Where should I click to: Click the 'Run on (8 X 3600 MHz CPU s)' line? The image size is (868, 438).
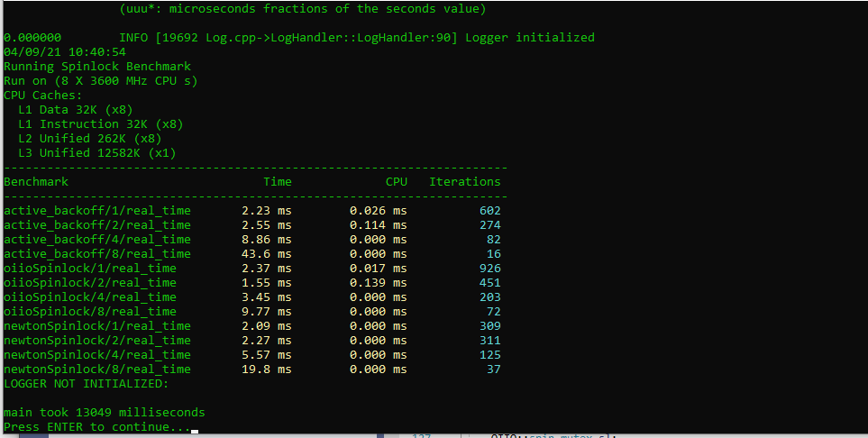point(101,81)
